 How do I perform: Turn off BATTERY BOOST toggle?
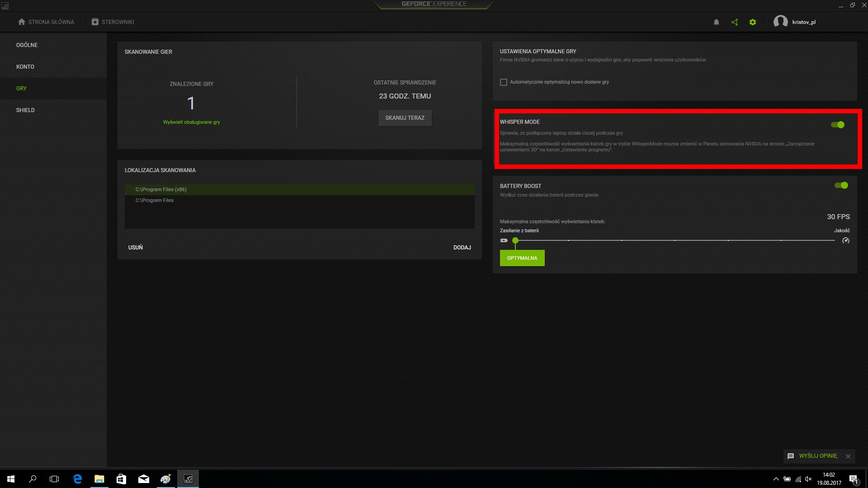842,185
